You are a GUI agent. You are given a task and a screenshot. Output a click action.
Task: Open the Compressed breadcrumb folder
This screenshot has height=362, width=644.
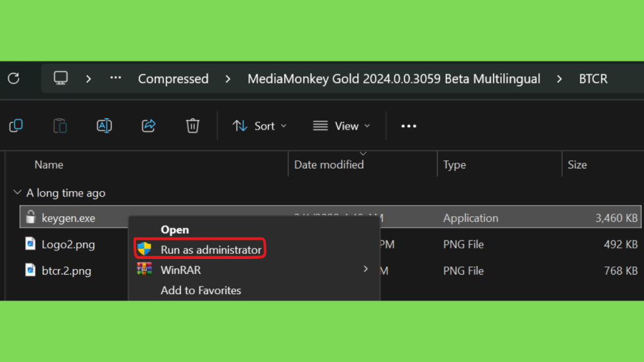pos(174,79)
